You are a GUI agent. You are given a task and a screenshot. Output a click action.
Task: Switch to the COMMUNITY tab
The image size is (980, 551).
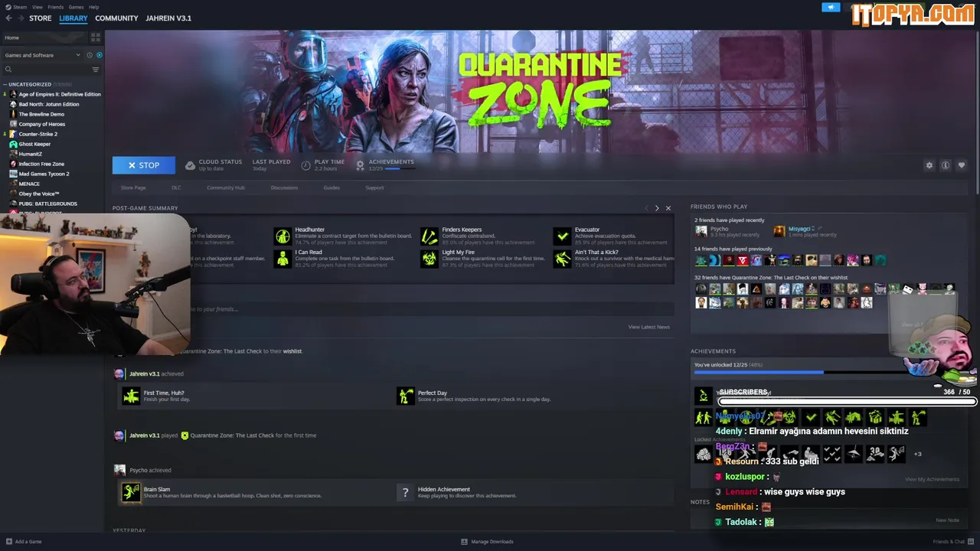(x=116, y=18)
